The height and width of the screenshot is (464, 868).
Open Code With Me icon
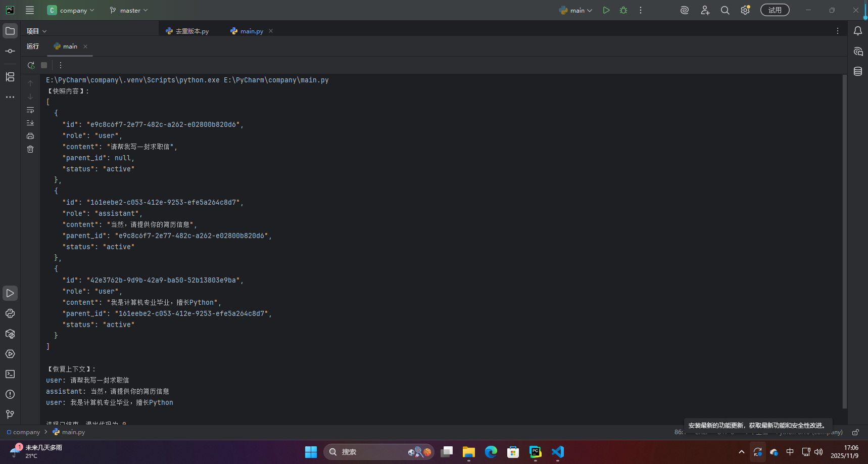pyautogui.click(x=705, y=10)
